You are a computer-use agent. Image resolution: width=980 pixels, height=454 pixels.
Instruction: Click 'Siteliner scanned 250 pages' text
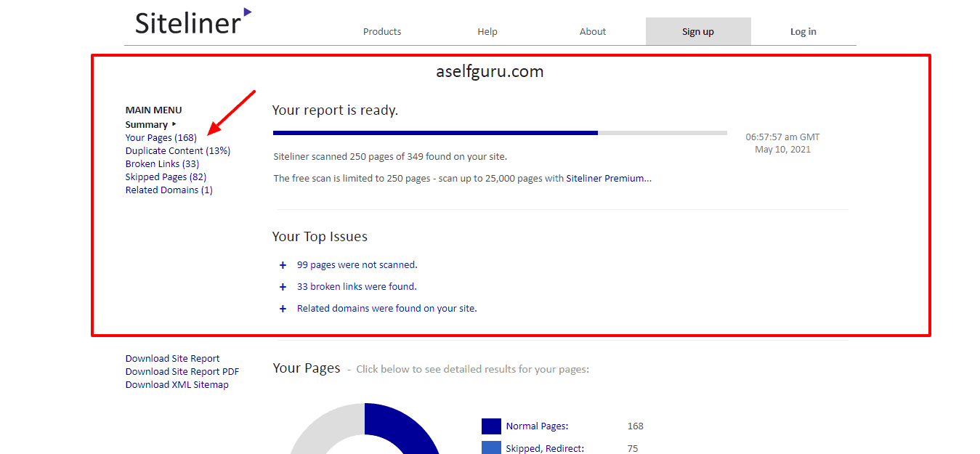click(390, 156)
